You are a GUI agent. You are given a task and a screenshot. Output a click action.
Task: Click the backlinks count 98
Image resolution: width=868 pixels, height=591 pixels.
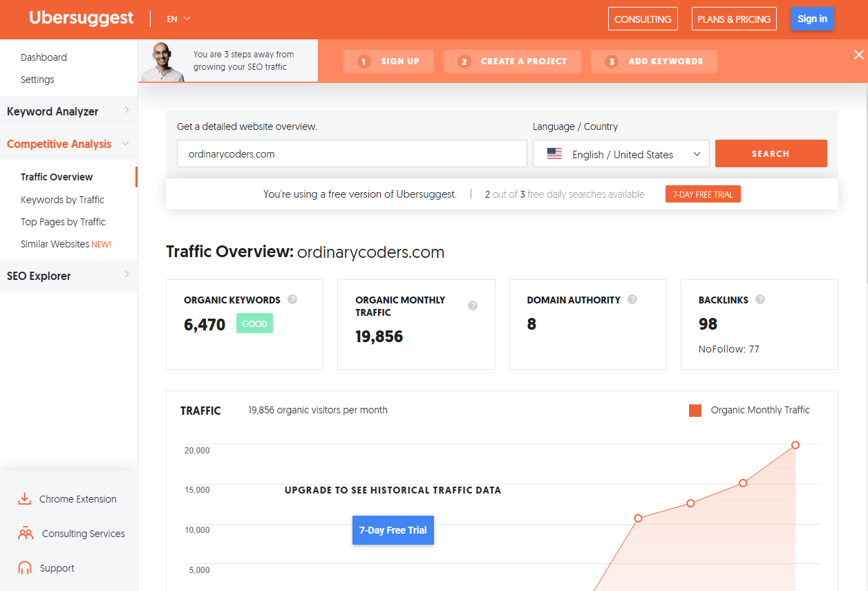(708, 324)
